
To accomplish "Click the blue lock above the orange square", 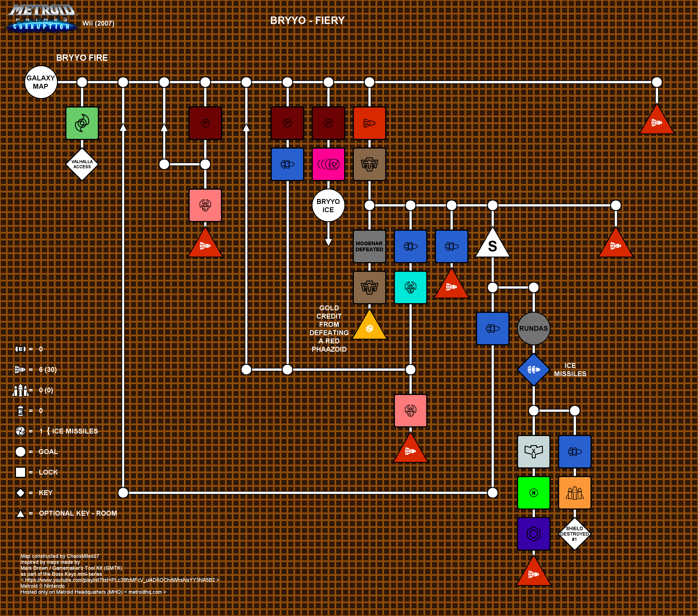I will point(575,452).
